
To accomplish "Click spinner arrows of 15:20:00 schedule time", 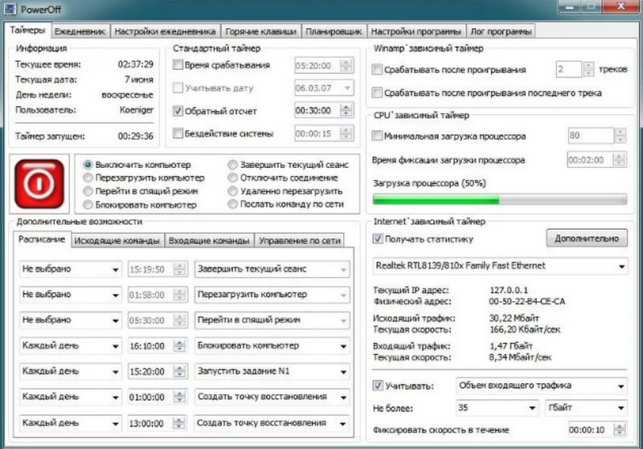I will tap(179, 372).
